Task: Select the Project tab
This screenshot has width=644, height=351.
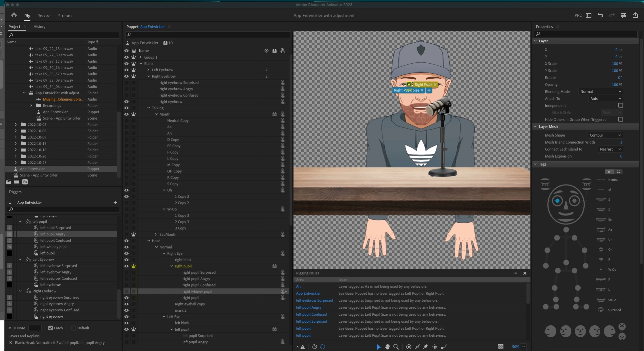Action: click(x=14, y=27)
